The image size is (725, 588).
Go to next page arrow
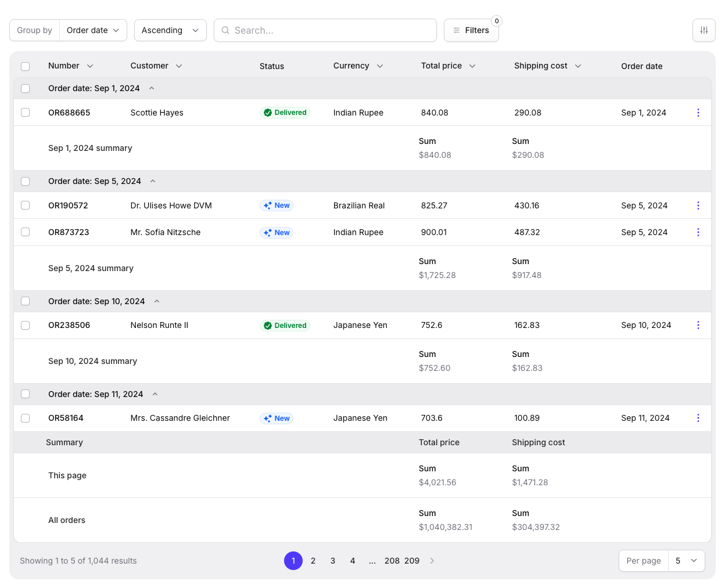[x=432, y=561]
